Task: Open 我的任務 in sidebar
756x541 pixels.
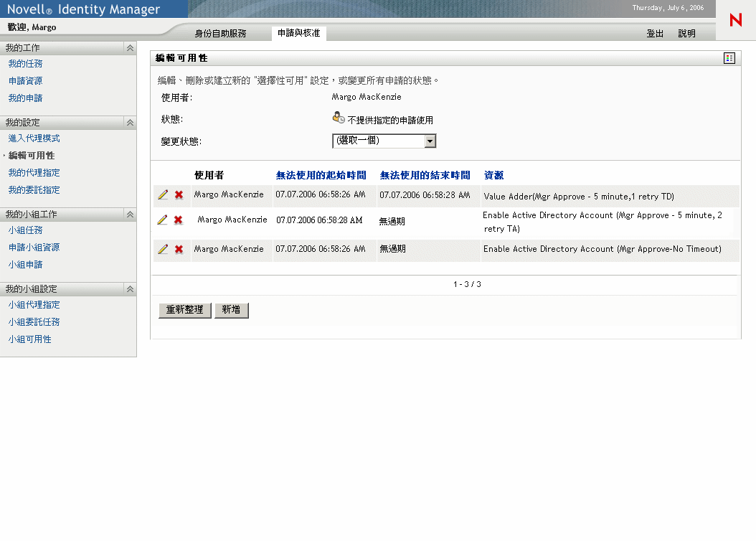Action: point(26,64)
